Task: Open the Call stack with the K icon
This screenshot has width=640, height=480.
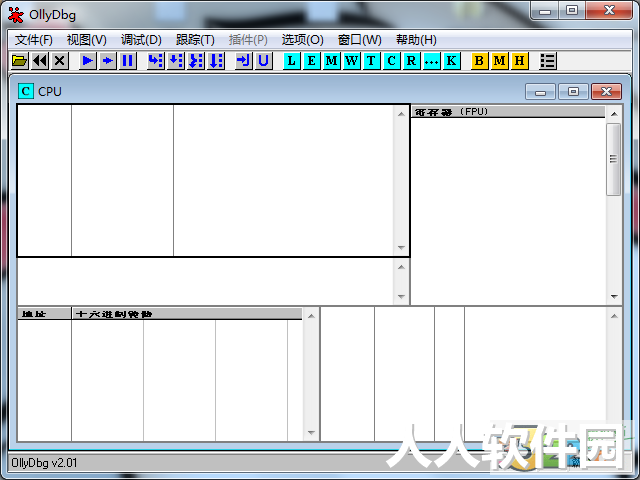Action: click(x=451, y=61)
